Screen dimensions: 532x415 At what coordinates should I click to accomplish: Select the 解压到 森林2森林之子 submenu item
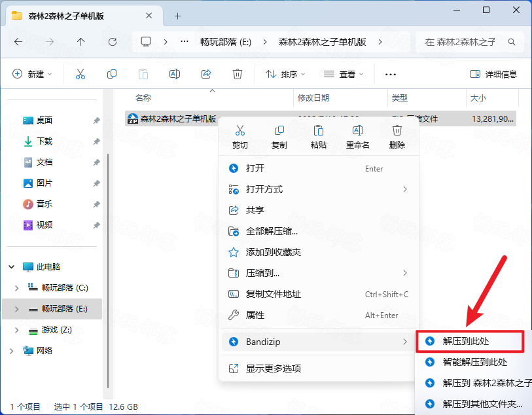click(474, 383)
